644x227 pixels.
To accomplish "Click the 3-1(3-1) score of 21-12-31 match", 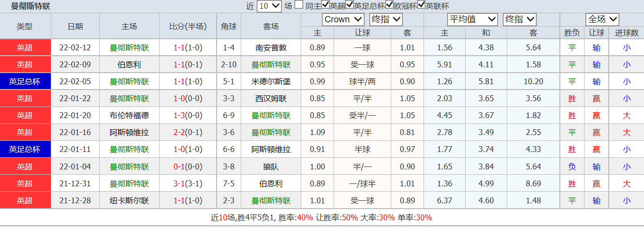I will (188, 183).
